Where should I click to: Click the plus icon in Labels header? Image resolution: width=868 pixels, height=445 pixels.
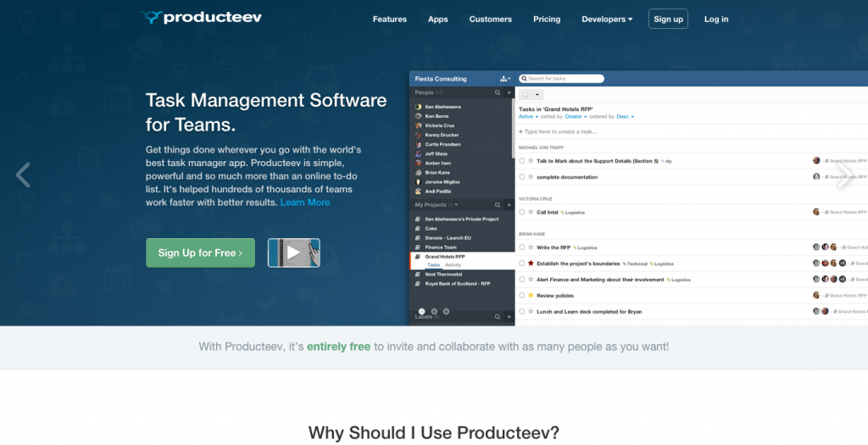pos(509,317)
